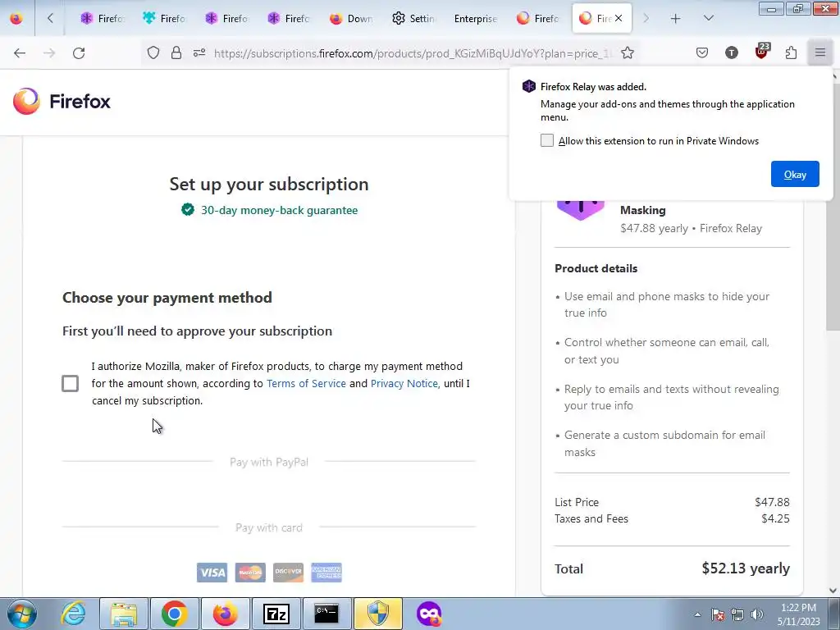Click the Mastercard logo
The image size is (840, 630).
[x=250, y=573]
